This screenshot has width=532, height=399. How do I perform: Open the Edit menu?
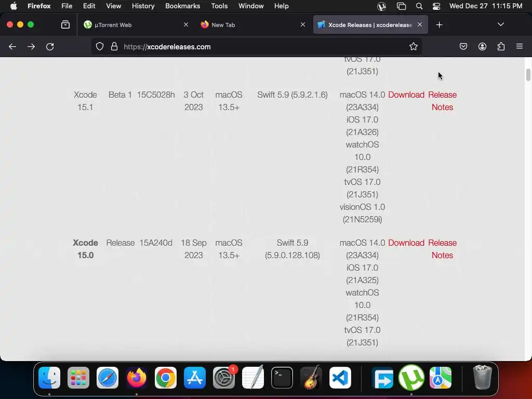click(x=89, y=6)
